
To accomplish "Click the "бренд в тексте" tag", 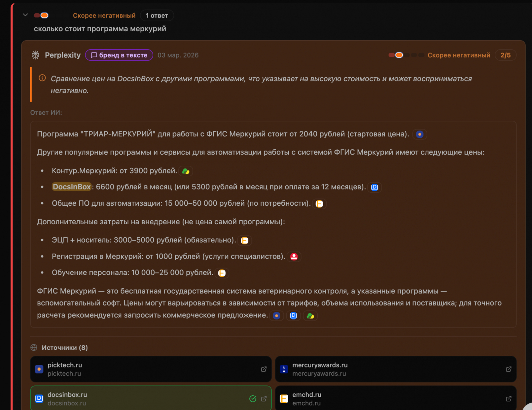I will (x=119, y=55).
